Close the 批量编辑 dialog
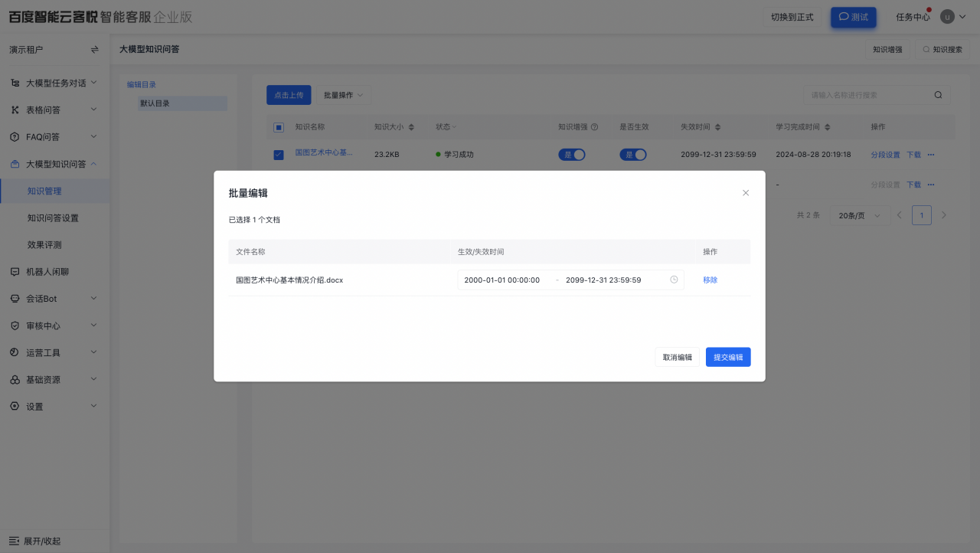Screen dimensions: 980x553 746,193
